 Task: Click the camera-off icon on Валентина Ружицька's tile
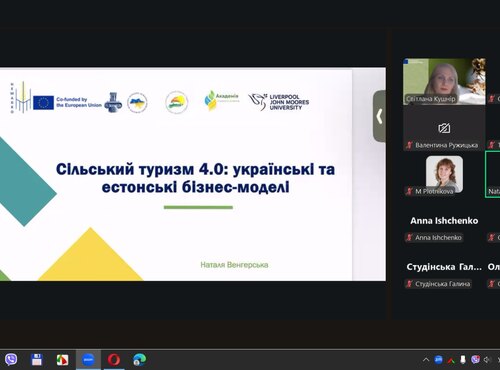click(444, 128)
